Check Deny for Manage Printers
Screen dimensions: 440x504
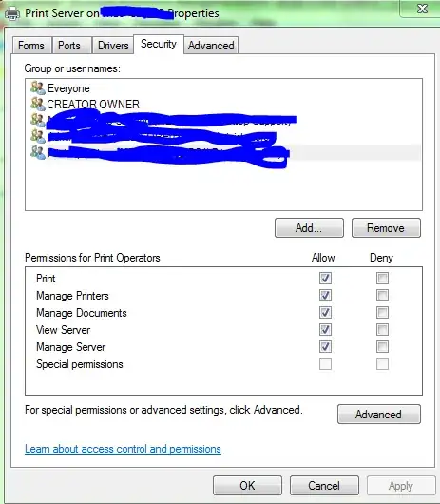pyautogui.click(x=382, y=295)
